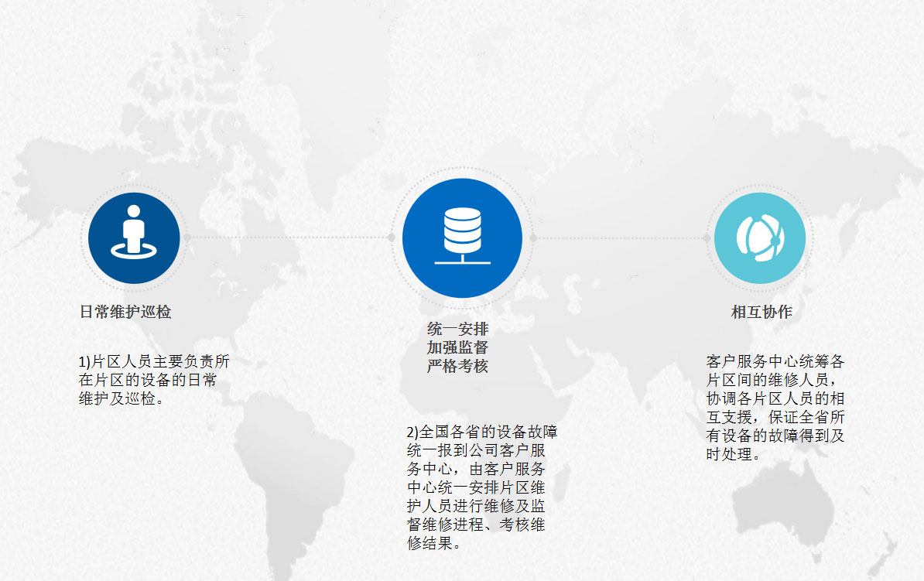The image size is (924, 581).
Task: Select diamond marker left of database circle
Action: click(392, 238)
